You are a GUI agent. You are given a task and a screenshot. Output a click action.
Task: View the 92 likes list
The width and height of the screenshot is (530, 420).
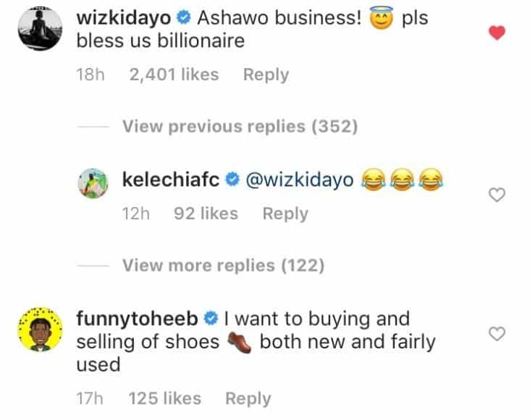(206, 214)
